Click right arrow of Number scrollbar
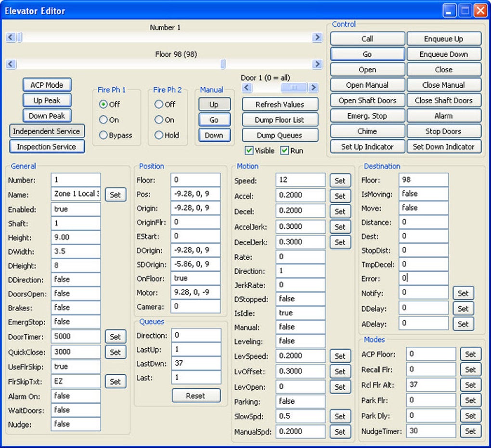 click(317, 38)
